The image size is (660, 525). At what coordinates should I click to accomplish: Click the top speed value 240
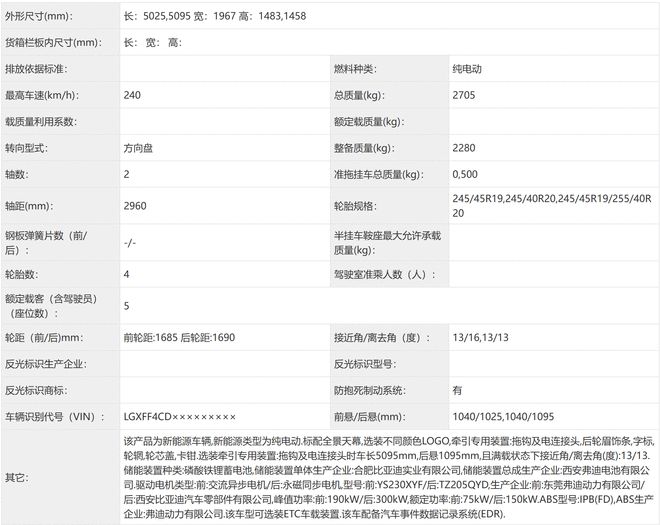132,95
